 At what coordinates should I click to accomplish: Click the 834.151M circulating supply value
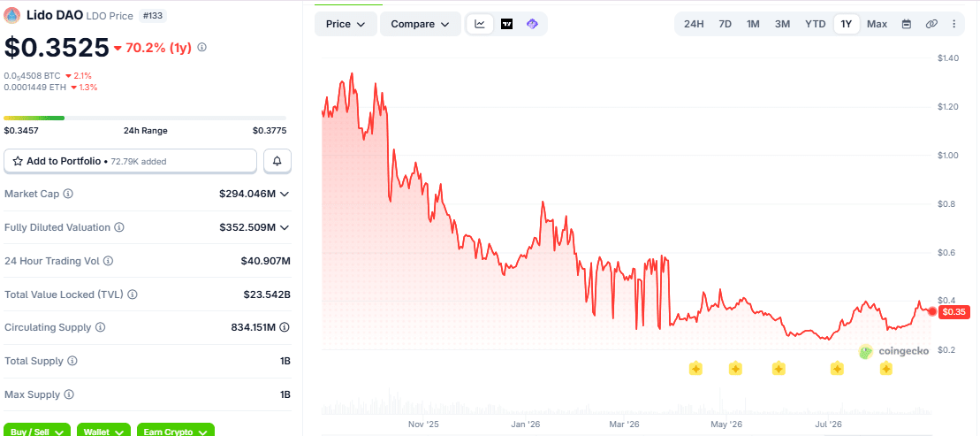tap(254, 327)
